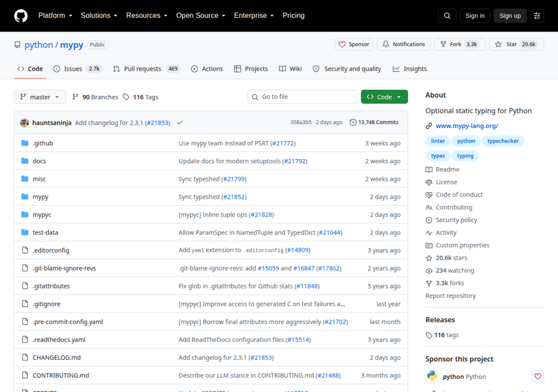Open the Code of conduct link

pyautogui.click(x=459, y=195)
